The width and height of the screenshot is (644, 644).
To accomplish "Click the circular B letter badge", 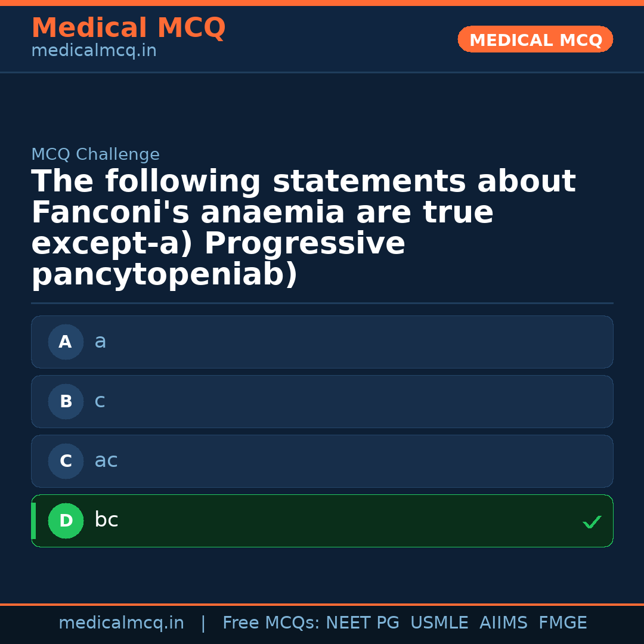I will tap(66, 402).
